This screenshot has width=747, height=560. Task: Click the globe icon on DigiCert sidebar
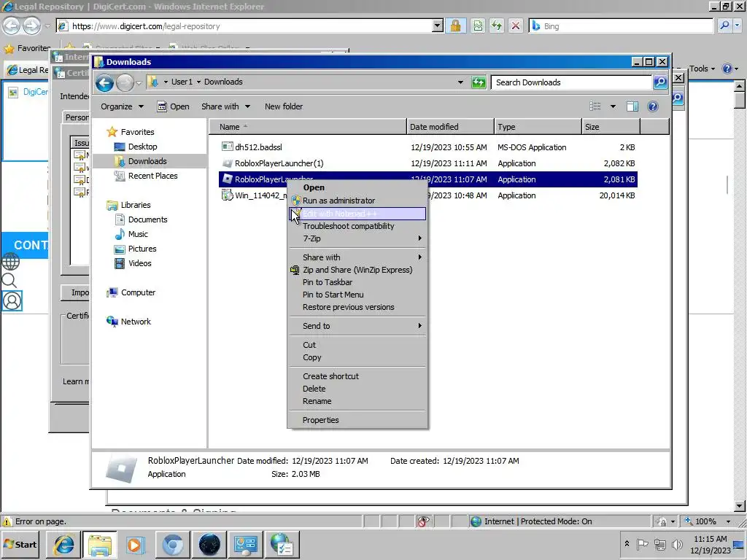click(x=10, y=262)
